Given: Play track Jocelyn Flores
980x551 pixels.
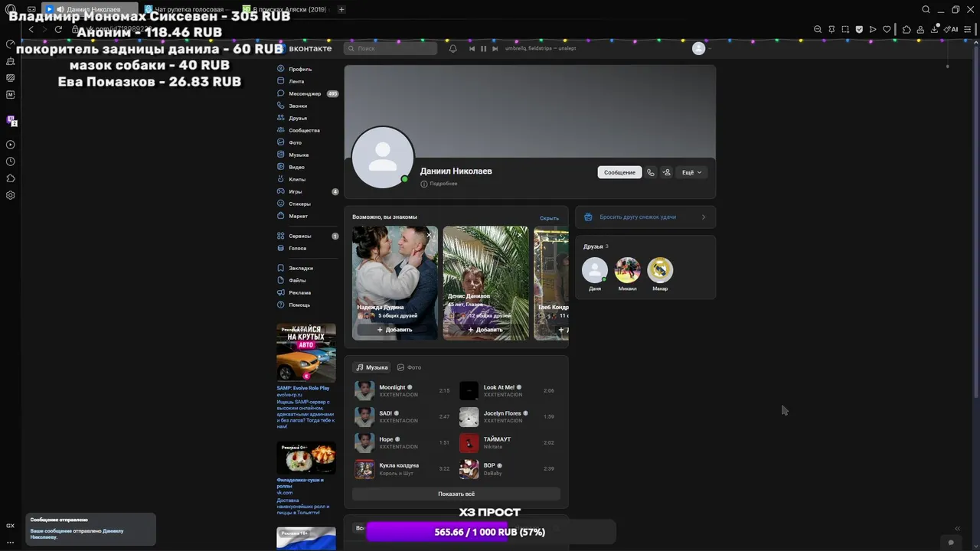Looking at the screenshot, I should [x=469, y=416].
